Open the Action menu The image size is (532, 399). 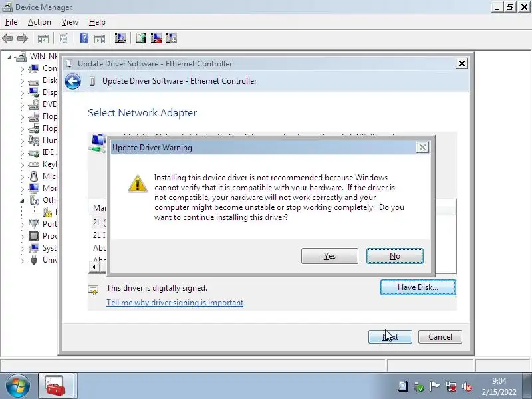click(39, 22)
